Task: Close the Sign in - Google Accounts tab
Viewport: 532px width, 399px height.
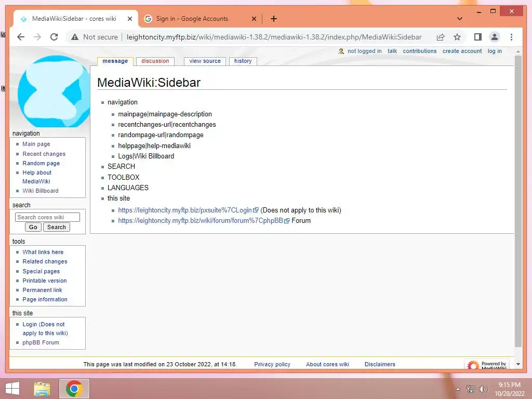Action: click(254, 19)
